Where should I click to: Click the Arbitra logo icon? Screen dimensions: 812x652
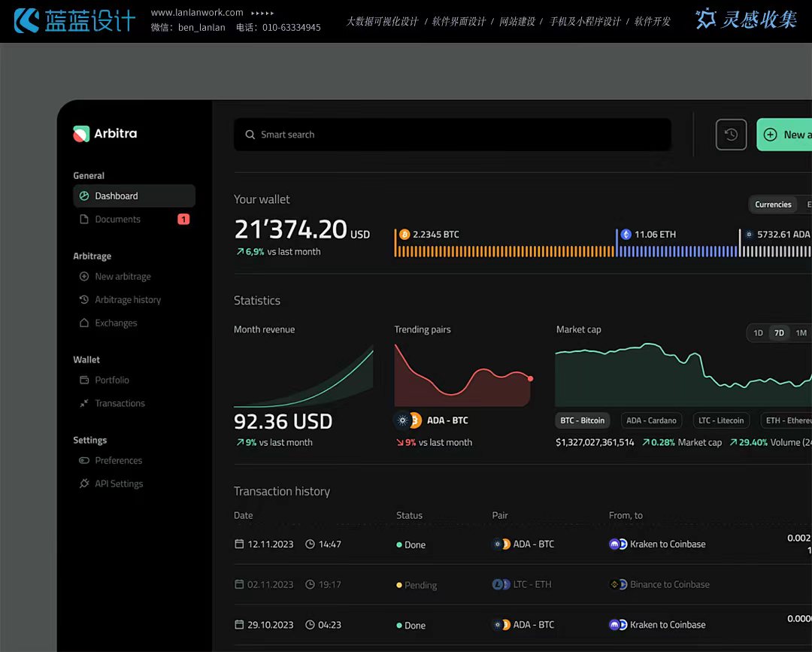(x=81, y=134)
